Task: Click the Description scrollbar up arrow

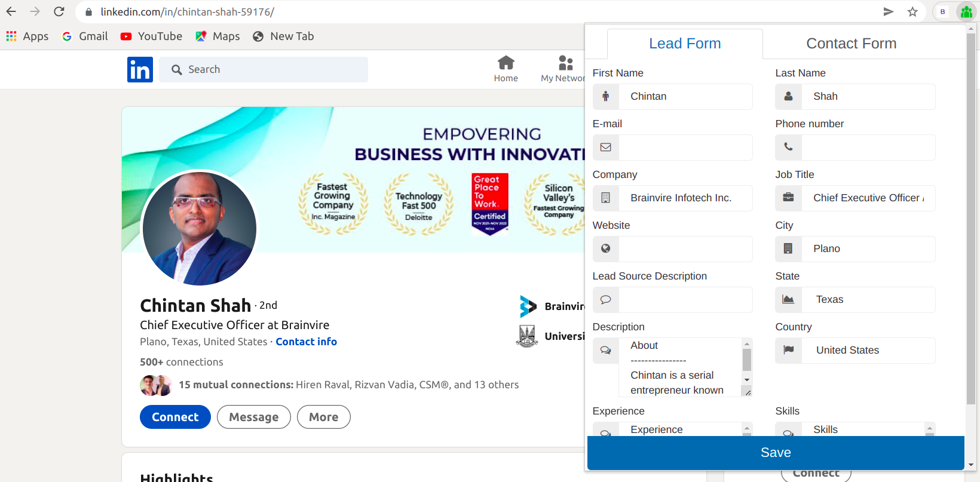Action: click(x=747, y=343)
